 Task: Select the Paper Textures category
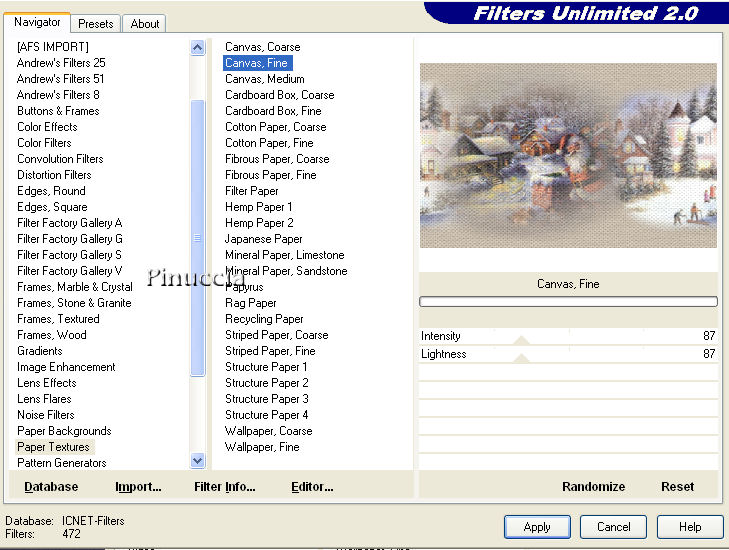[x=53, y=447]
